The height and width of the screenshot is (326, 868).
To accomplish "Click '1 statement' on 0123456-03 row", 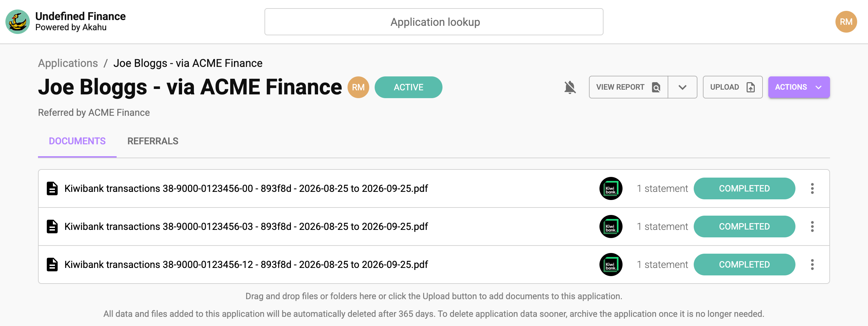I will tap(662, 227).
